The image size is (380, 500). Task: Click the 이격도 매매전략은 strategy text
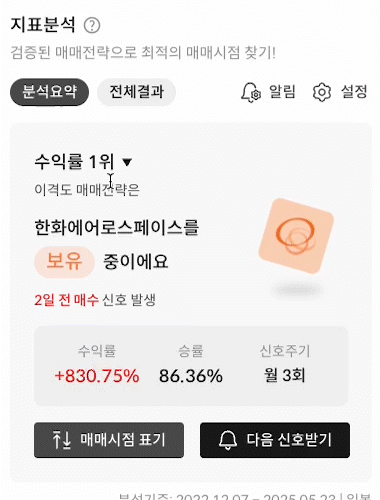[x=87, y=190]
